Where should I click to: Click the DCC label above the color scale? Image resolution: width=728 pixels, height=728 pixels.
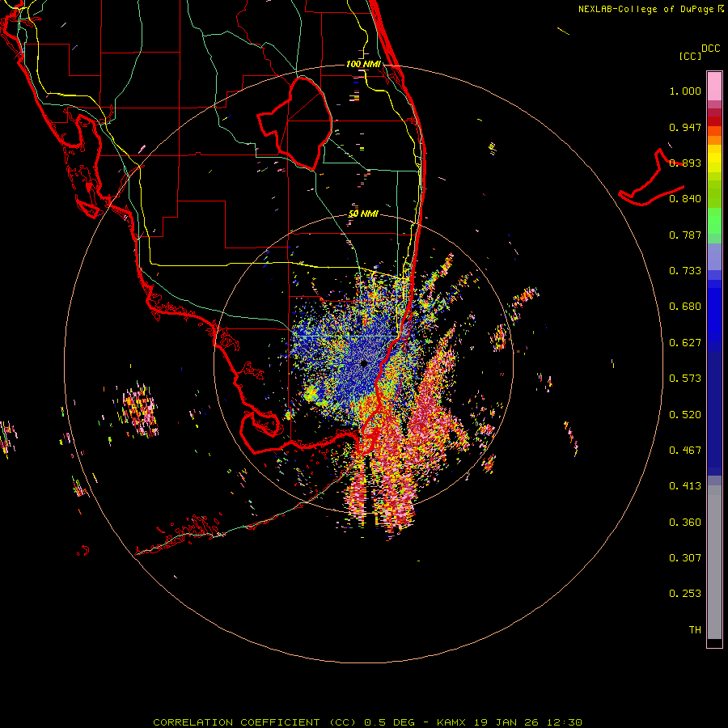pyautogui.click(x=711, y=49)
